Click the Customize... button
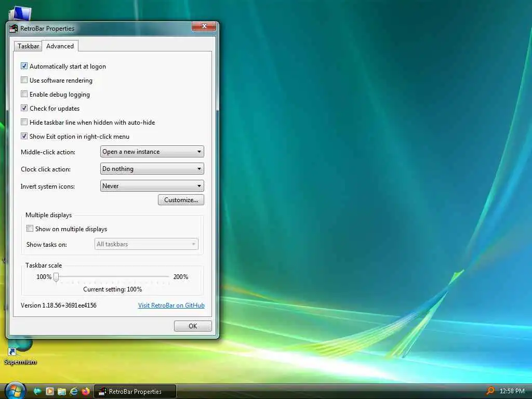 click(x=181, y=200)
